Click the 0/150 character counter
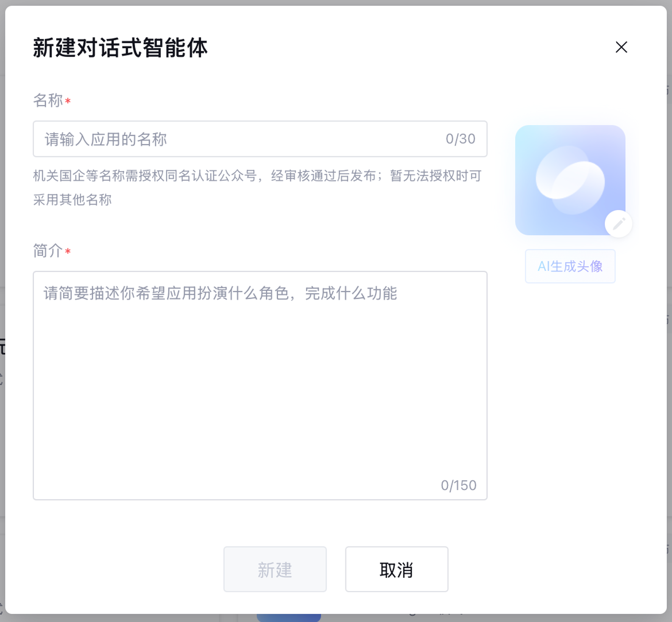 (x=458, y=485)
